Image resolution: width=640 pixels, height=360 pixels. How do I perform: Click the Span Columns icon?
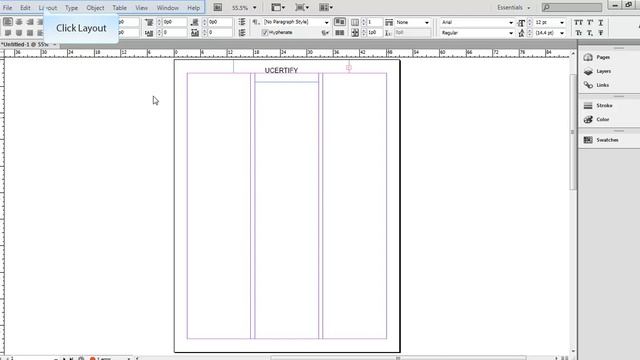pyautogui.click(x=389, y=22)
